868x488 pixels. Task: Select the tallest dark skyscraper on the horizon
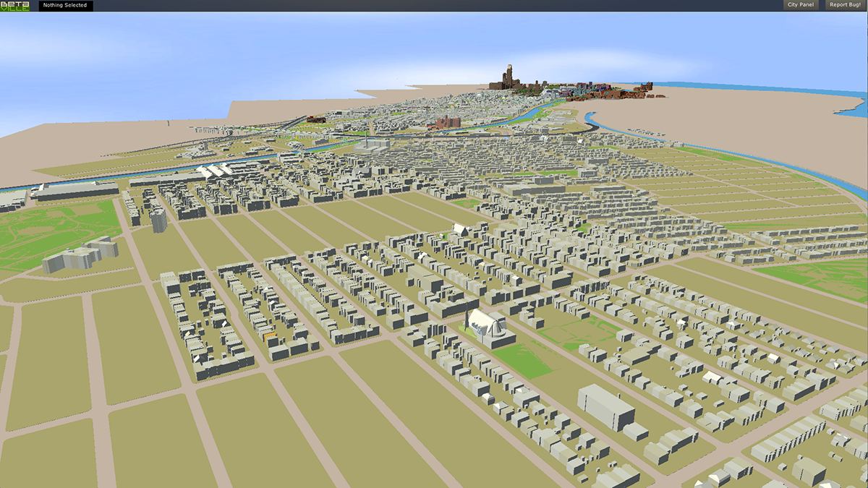(x=510, y=77)
